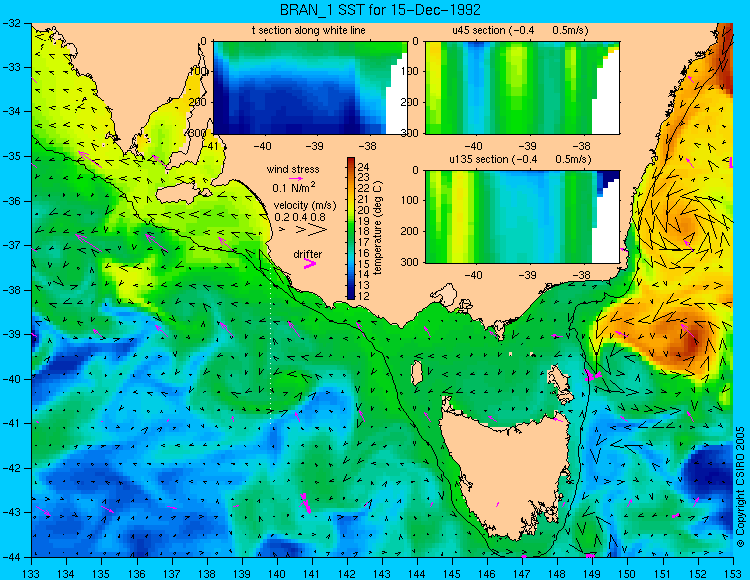Click the magenta wind stress legend arrow
The width and height of the screenshot is (750, 580).
pyautogui.click(x=296, y=178)
